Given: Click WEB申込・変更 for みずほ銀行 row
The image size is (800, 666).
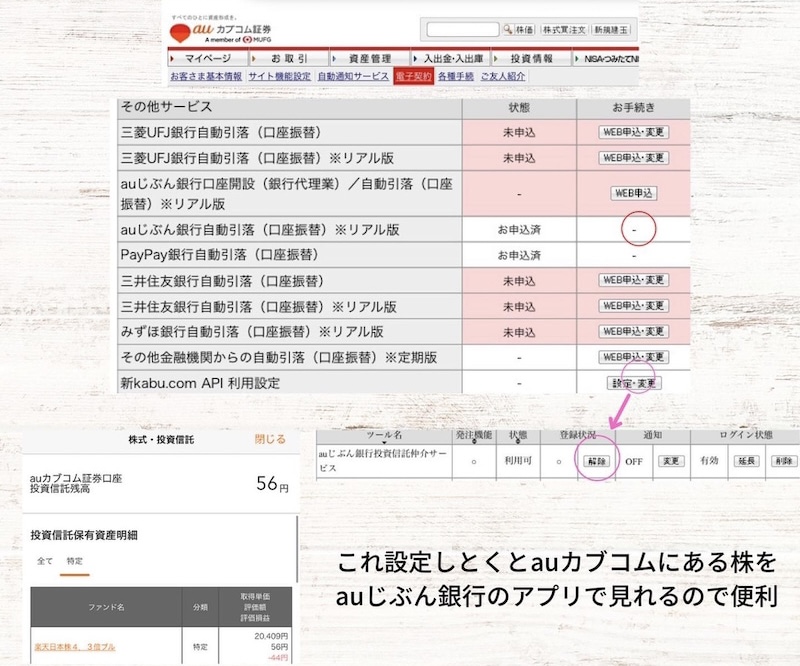Looking at the screenshot, I should (633, 331).
